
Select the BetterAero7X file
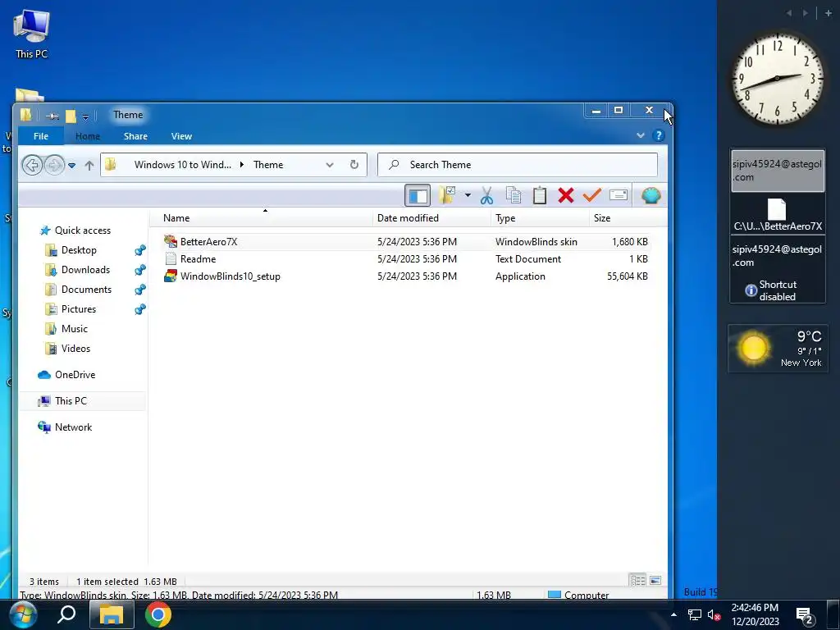click(208, 242)
